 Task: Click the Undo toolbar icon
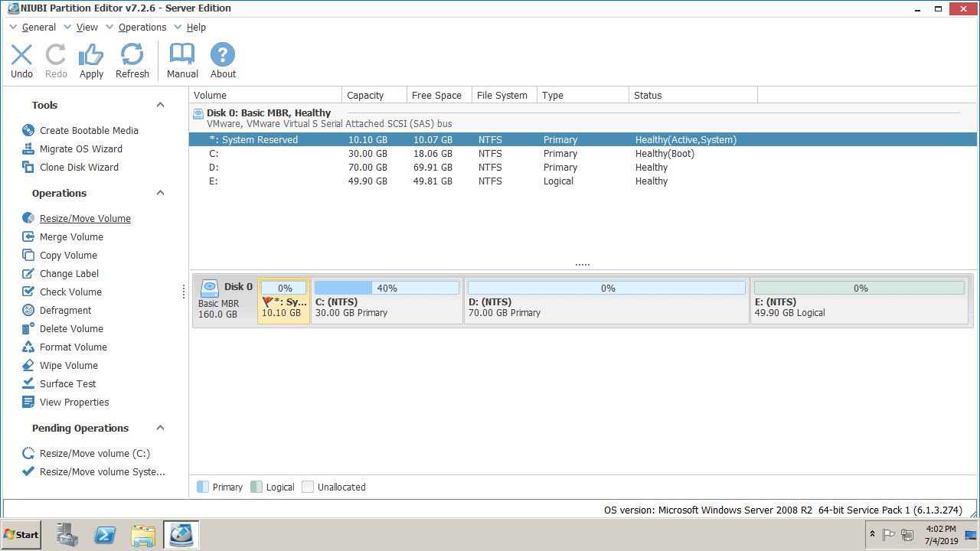(21, 60)
